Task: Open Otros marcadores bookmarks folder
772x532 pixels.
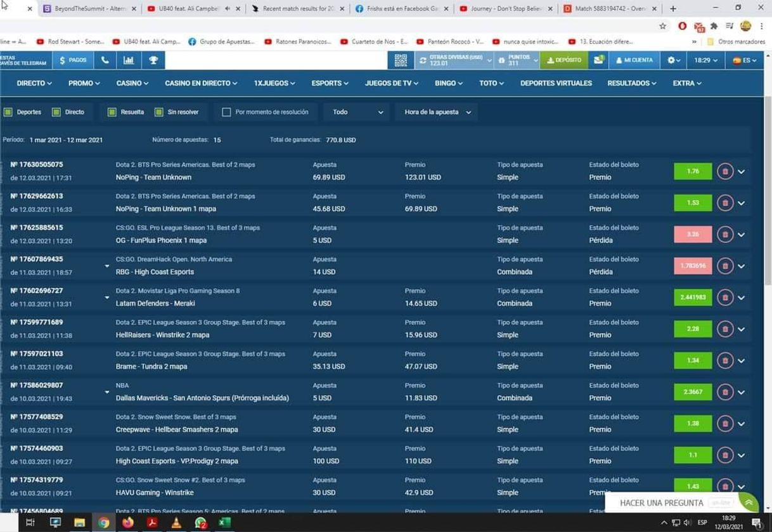Action: tap(736, 42)
